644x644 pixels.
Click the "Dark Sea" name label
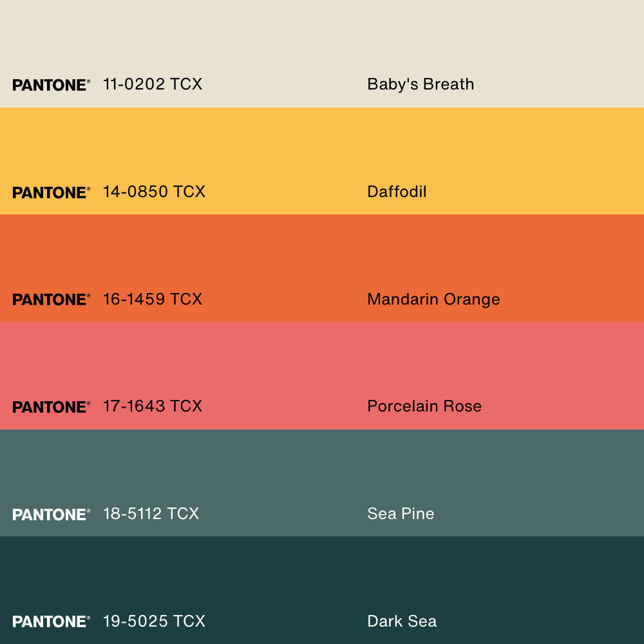point(402,621)
